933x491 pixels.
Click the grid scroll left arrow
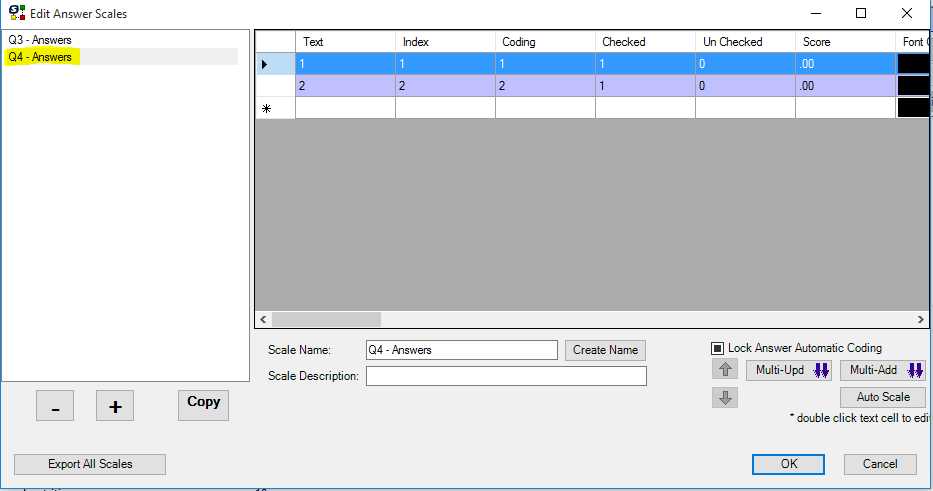[x=264, y=320]
